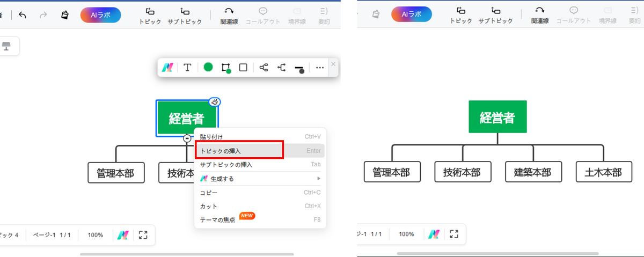The height and width of the screenshot is (257, 644).
Task: Click コールアウト in the right screenshot toolbar
Action: pyautogui.click(x=574, y=16)
